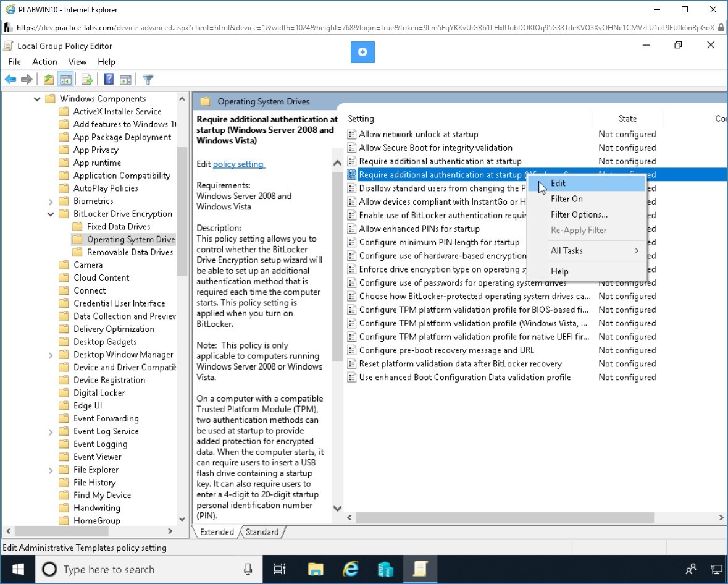This screenshot has height=584, width=728.
Task: Select Configure minimum PIN length for startup
Action: pyautogui.click(x=439, y=242)
